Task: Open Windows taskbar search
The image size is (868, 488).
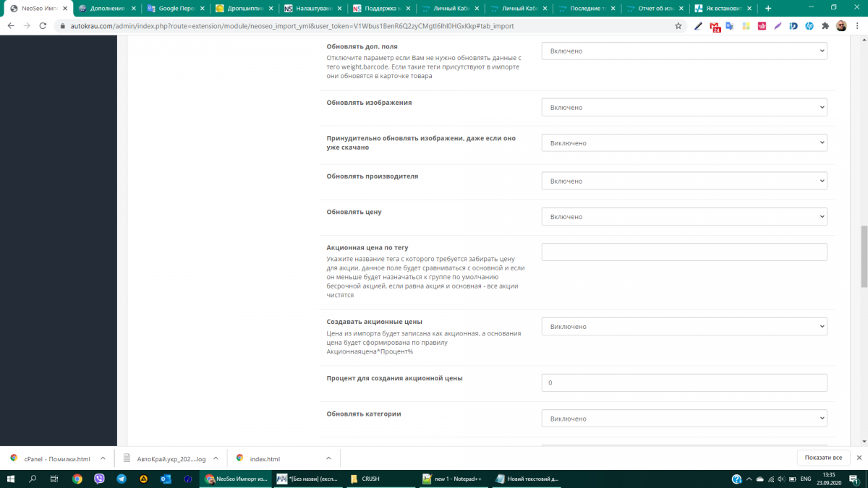Action: [x=33, y=479]
